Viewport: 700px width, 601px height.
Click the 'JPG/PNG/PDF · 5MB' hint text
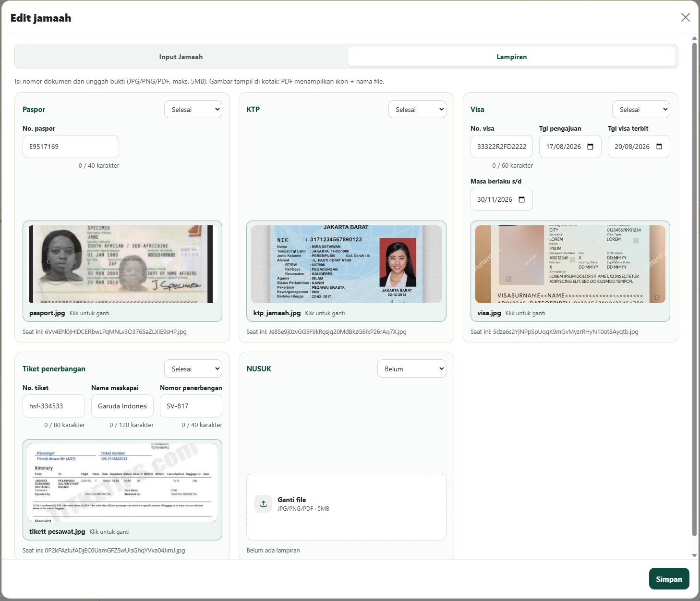(303, 509)
